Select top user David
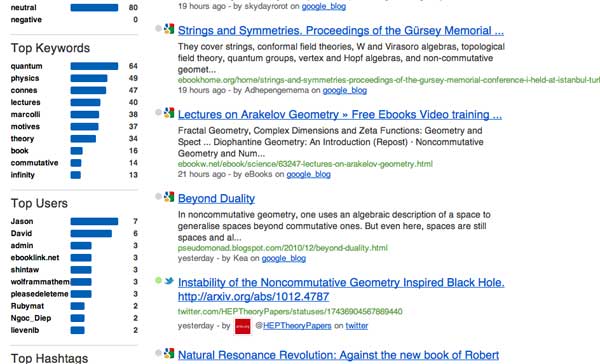This screenshot has width=600, height=364. [21, 233]
